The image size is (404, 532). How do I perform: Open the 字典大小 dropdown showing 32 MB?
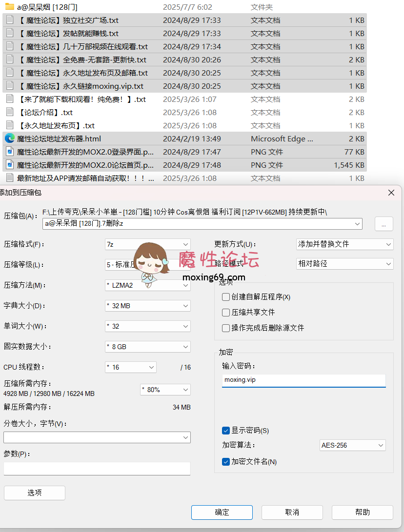point(148,306)
